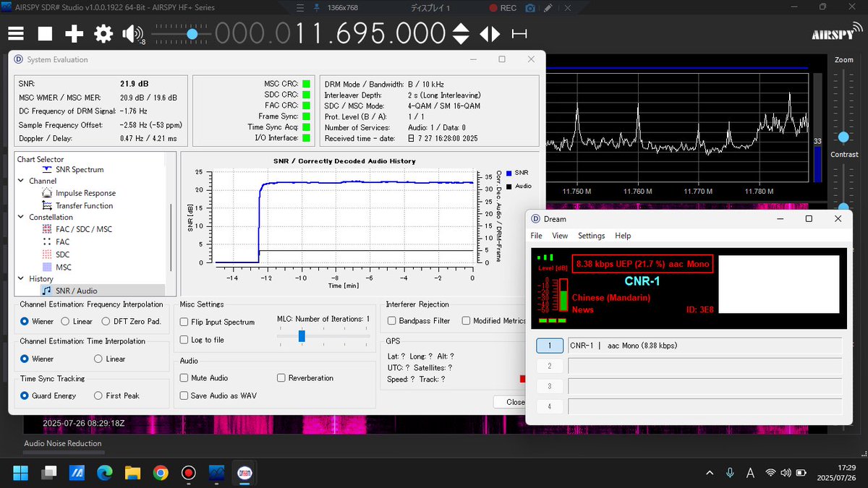Image resolution: width=868 pixels, height=488 pixels.
Task: Show hidden system tray icons chevron
Action: [710, 473]
